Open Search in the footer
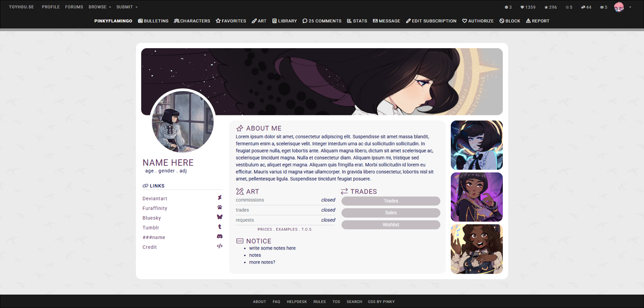The width and height of the screenshot is (644, 308). 354,302
